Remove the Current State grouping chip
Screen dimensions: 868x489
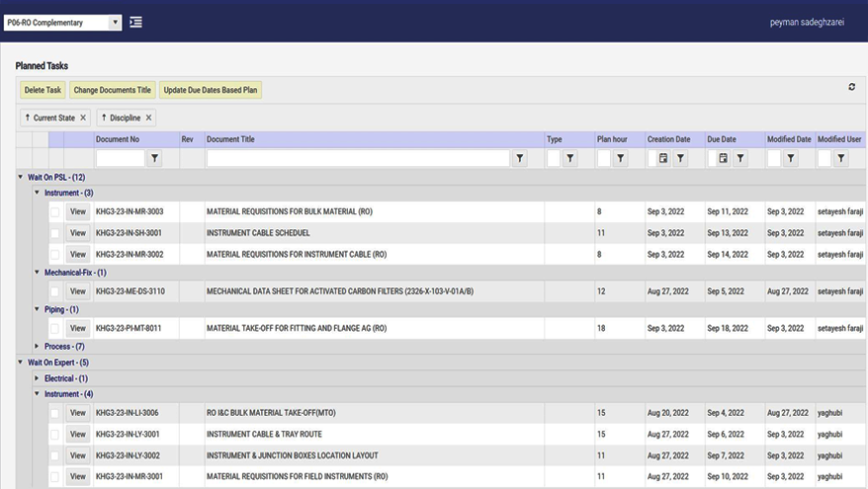coord(83,118)
